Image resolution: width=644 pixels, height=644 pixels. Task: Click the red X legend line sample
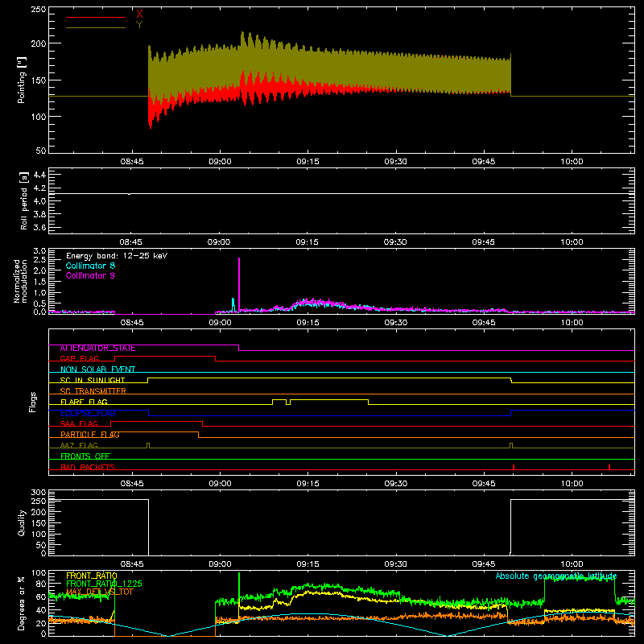pyautogui.click(x=96, y=17)
